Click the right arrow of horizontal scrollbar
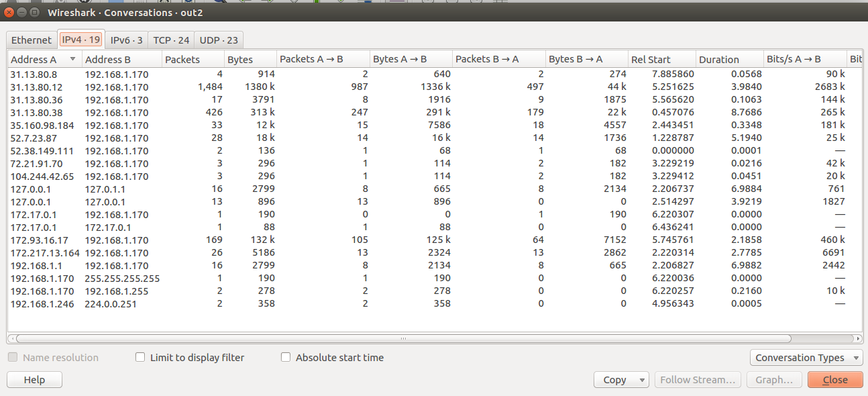 pyautogui.click(x=859, y=339)
